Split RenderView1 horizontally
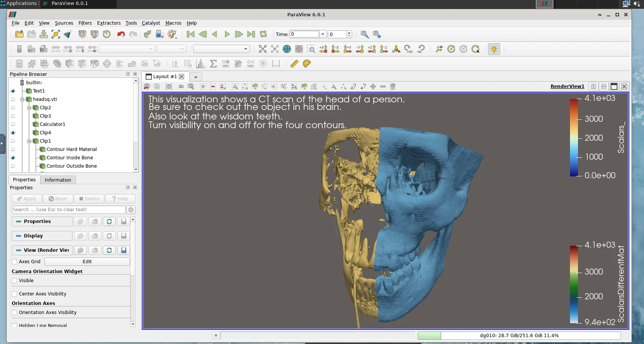Image resolution: width=644 pixels, height=344 pixels. [593, 87]
